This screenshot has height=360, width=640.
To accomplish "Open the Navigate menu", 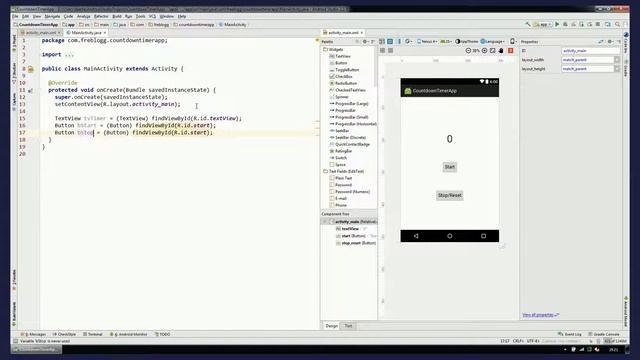I will click(x=52, y=16).
